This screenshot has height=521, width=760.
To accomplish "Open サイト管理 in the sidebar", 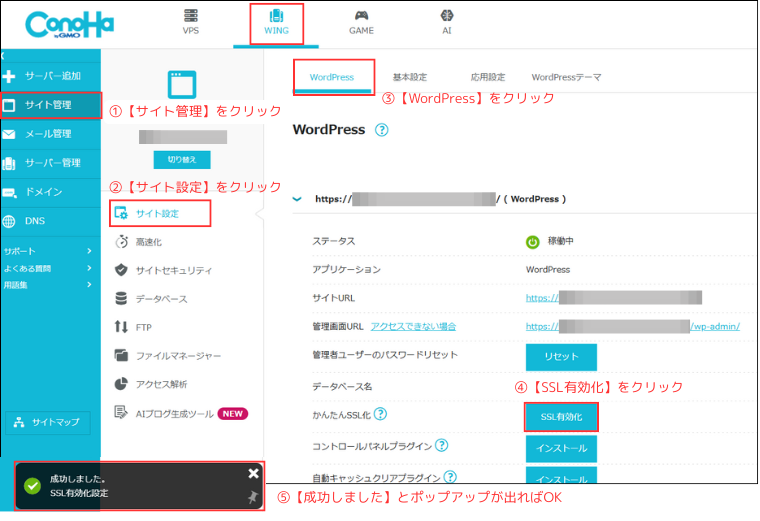I will click(50, 105).
